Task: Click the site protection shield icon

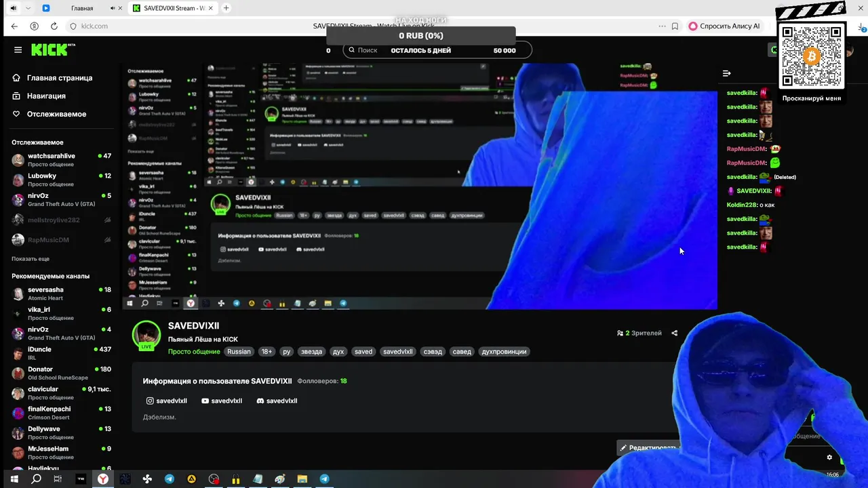Action: tap(73, 26)
